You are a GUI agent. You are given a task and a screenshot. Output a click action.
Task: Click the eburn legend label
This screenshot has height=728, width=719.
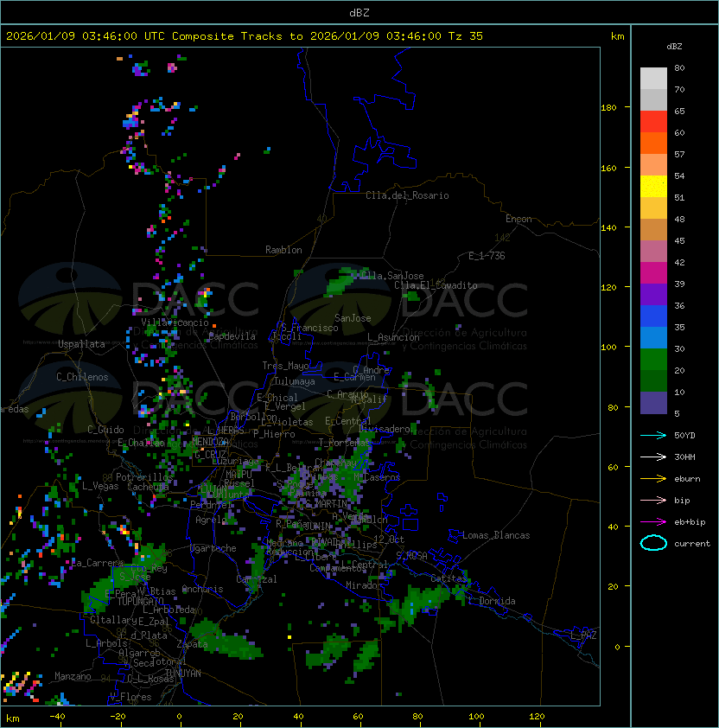pyautogui.click(x=687, y=479)
